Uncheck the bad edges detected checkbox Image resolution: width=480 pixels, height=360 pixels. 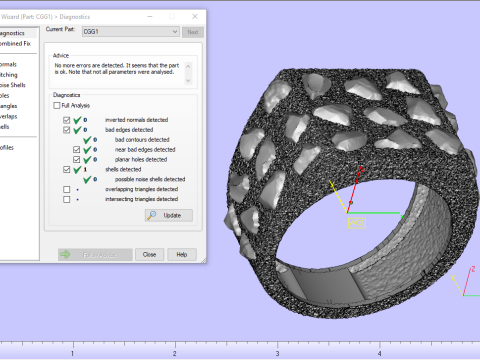[x=66, y=130]
